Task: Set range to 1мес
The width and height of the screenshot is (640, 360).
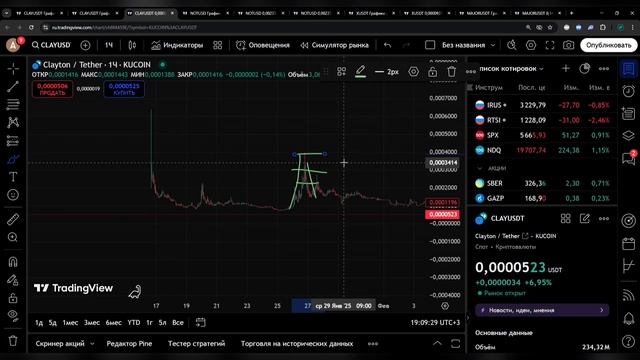Action: [x=70, y=322]
